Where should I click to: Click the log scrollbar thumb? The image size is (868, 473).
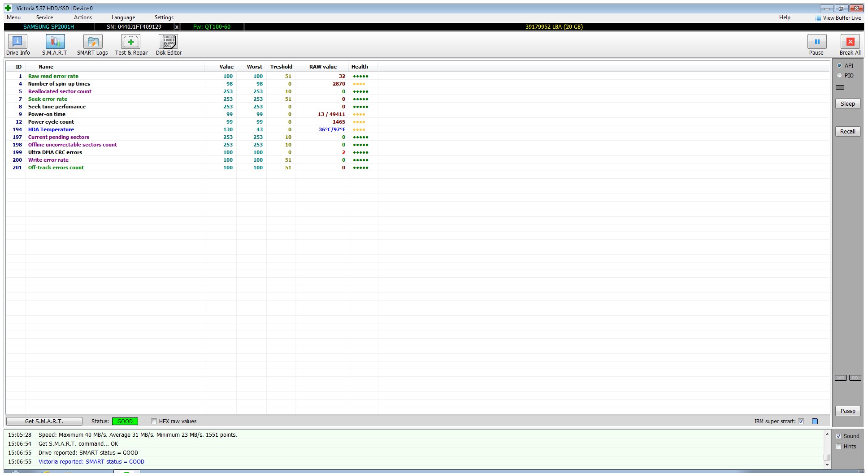pyautogui.click(x=827, y=457)
